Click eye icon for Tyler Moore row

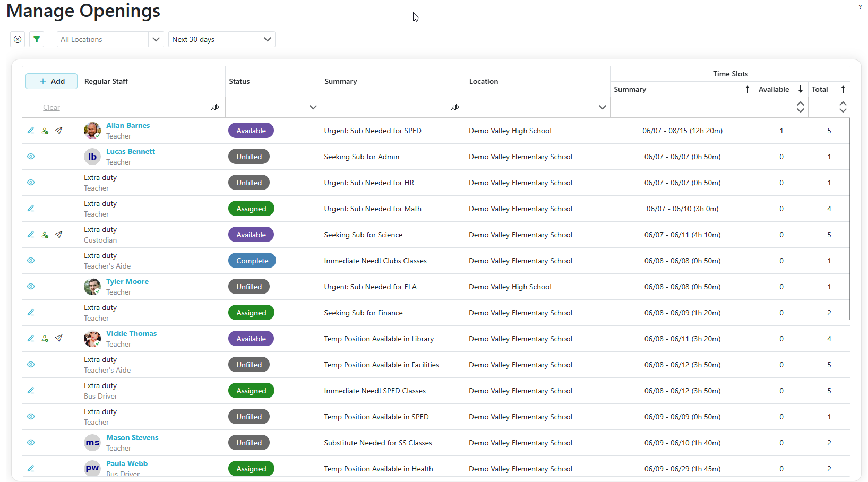click(31, 287)
